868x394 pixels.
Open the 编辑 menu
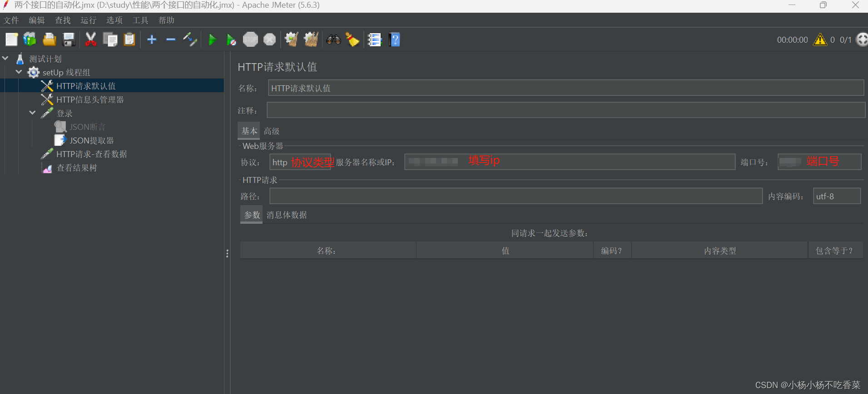click(x=37, y=20)
